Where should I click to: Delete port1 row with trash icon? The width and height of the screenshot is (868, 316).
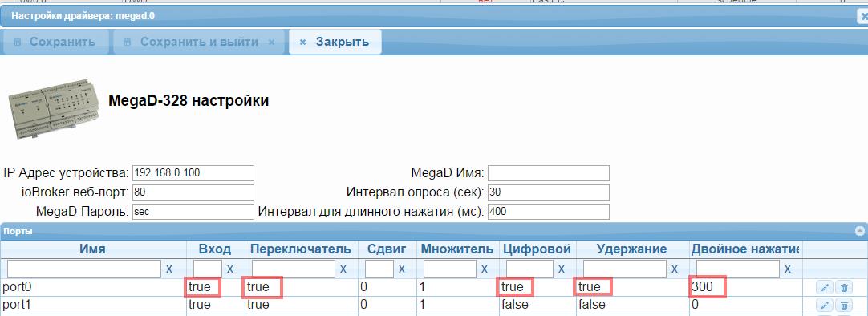click(844, 305)
